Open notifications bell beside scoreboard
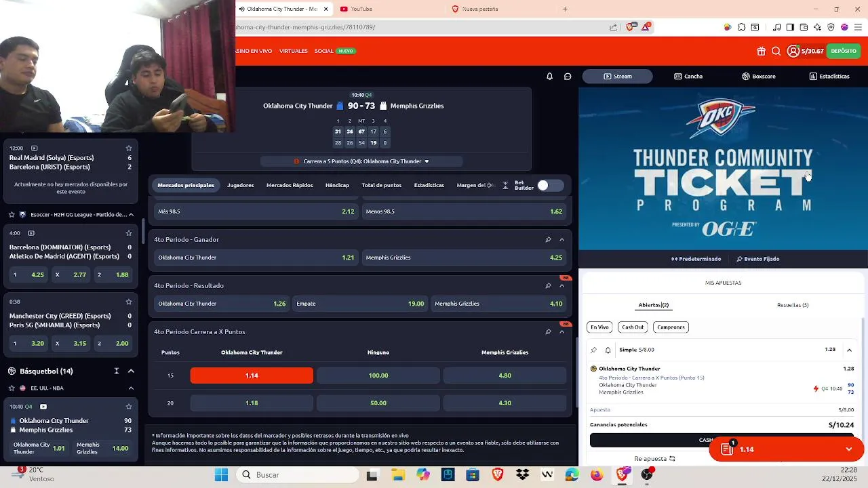This screenshot has width=868, height=488. tap(549, 77)
